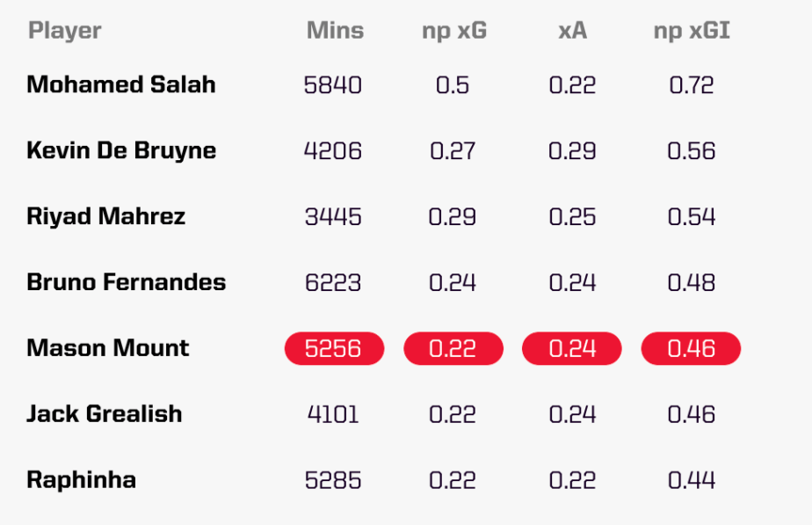Click Bruno Fernandes' 6223 minutes cell
The width and height of the screenshot is (812, 525).
click(x=333, y=283)
